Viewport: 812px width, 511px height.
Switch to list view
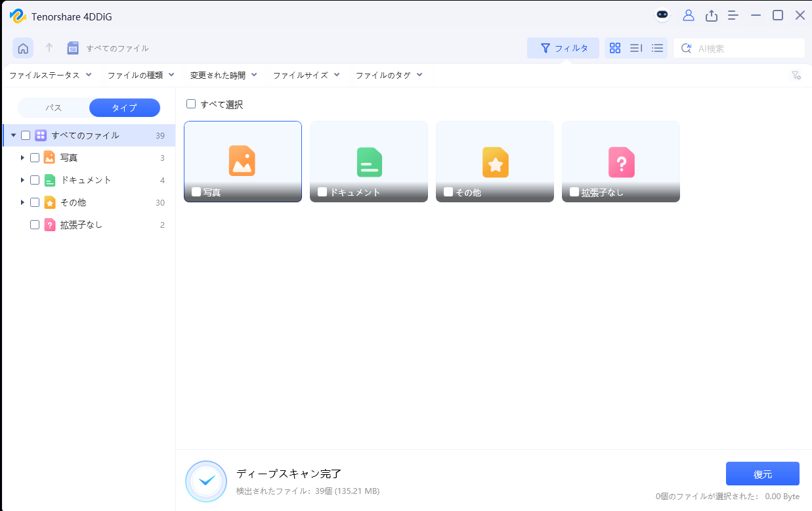click(x=657, y=48)
